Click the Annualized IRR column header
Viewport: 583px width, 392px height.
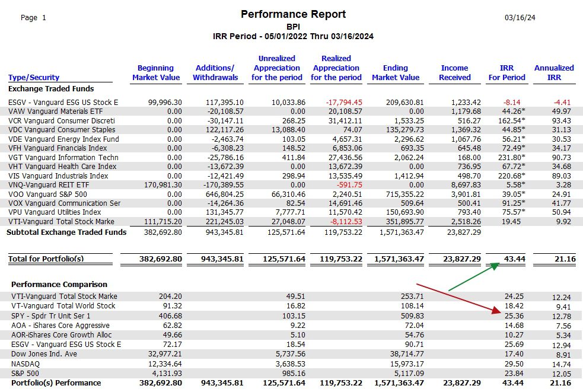554,72
